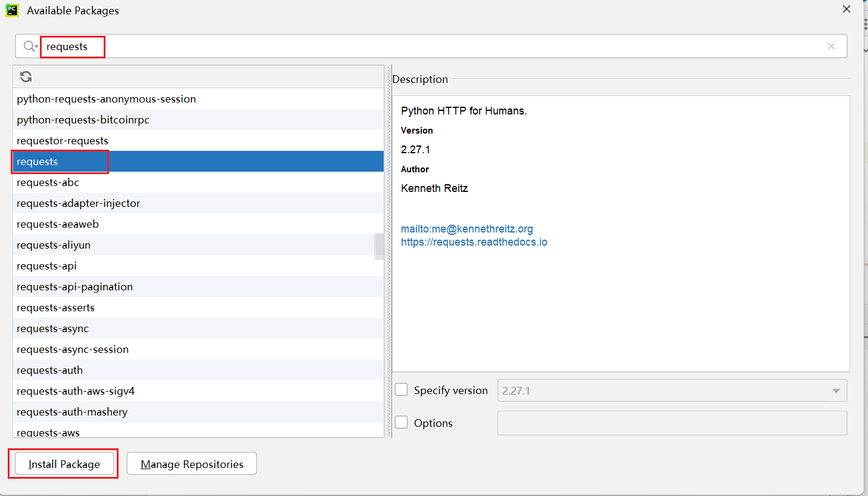Click the 2.27.1 version text in description

[415, 150]
